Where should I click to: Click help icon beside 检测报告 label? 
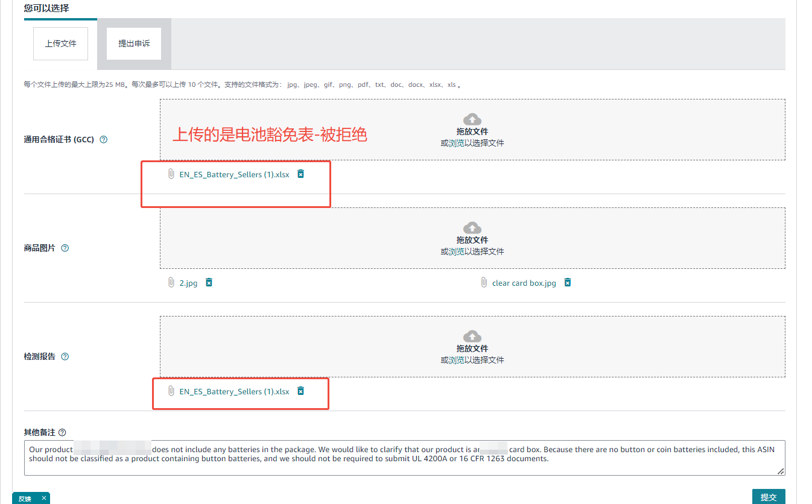point(65,356)
